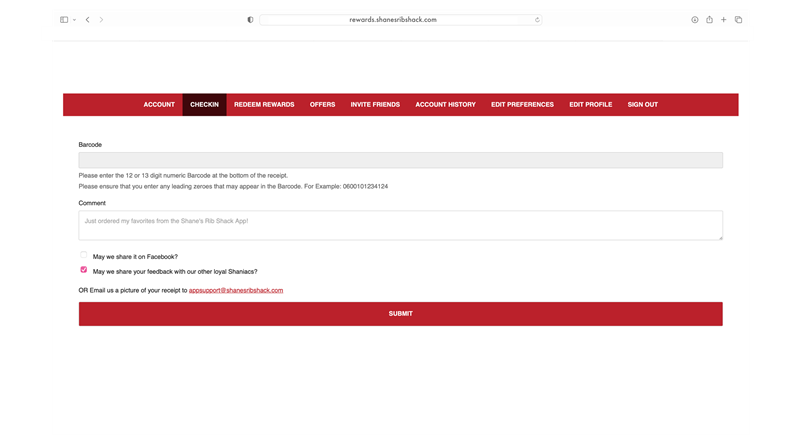Click the Comment field's resize handle
The height and width of the screenshot is (448, 794).
click(720, 237)
